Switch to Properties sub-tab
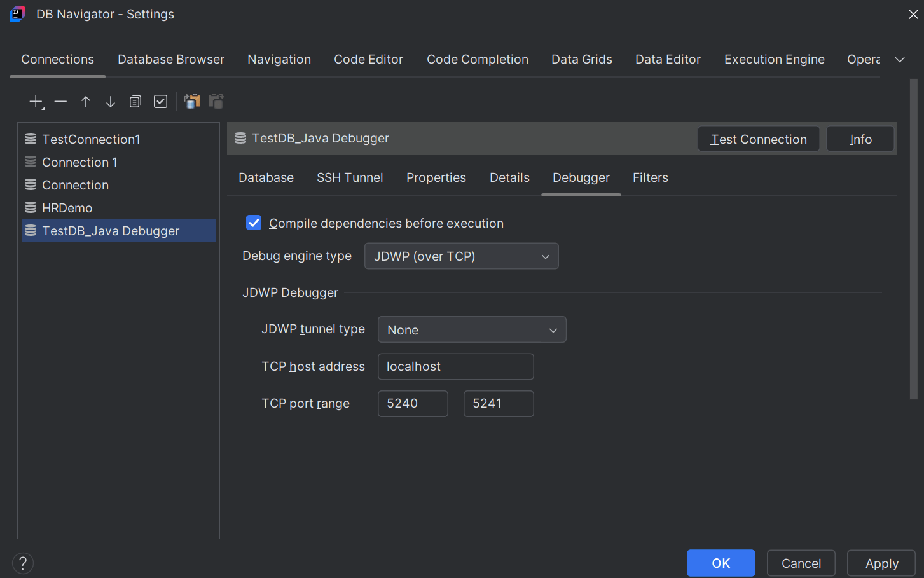Viewport: 924px width, 578px height. tap(436, 177)
